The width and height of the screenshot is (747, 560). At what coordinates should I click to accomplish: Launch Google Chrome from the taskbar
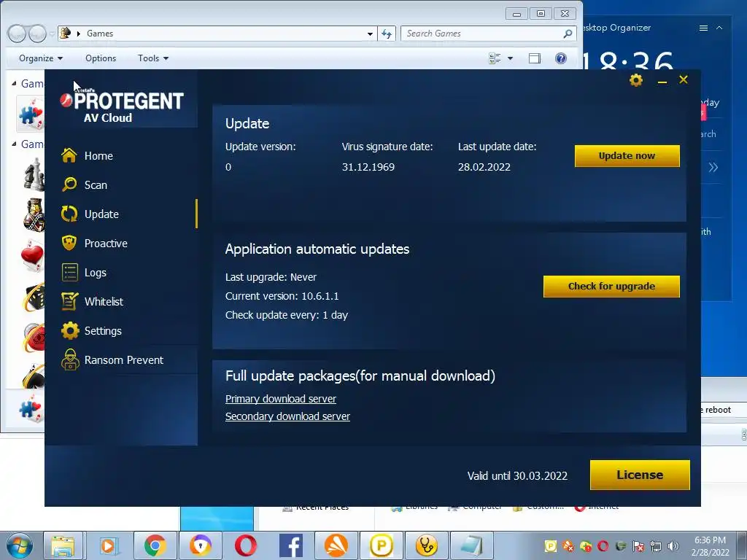(x=155, y=545)
